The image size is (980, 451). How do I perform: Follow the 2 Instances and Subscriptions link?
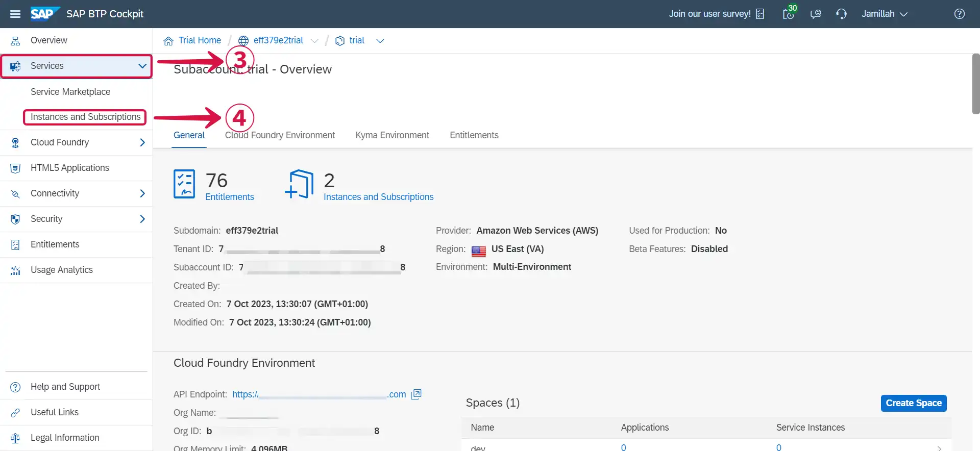pyautogui.click(x=378, y=197)
